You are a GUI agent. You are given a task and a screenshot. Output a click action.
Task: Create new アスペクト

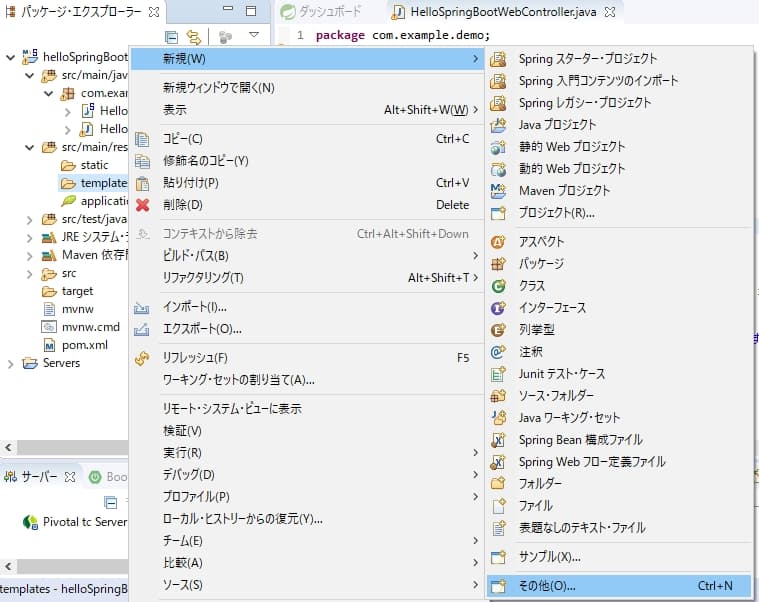pyautogui.click(x=618, y=241)
